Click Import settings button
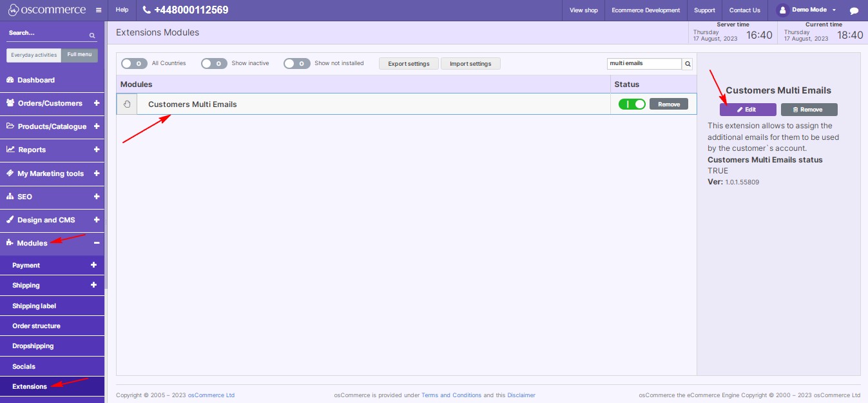Screen dimensions: 868x403 click(470, 64)
